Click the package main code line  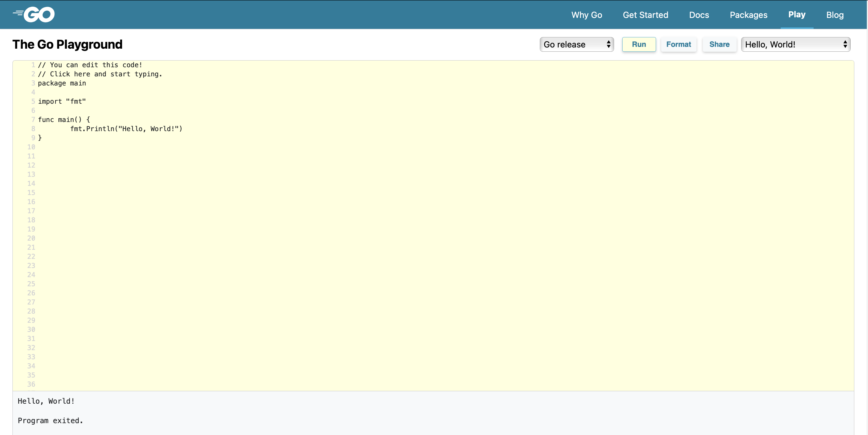62,83
